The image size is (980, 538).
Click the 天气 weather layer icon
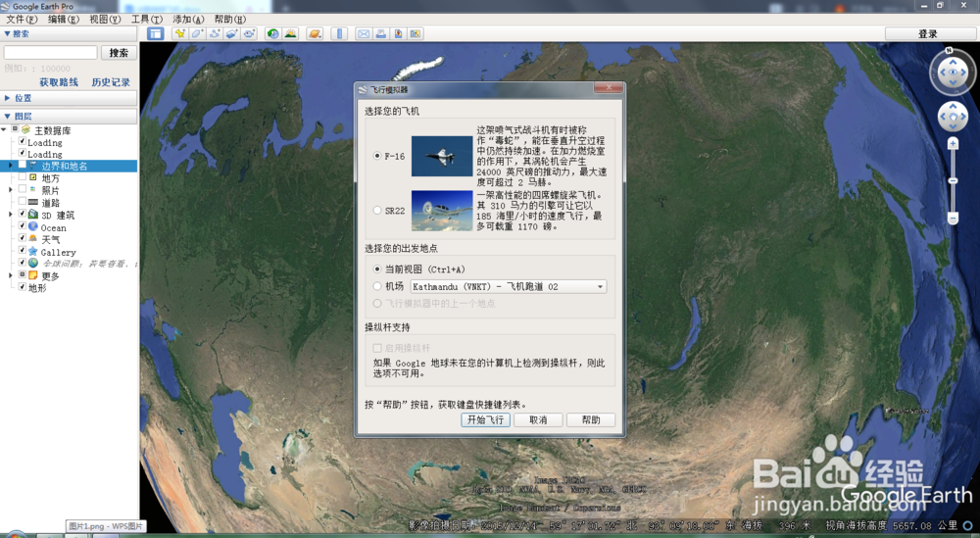click(33, 239)
